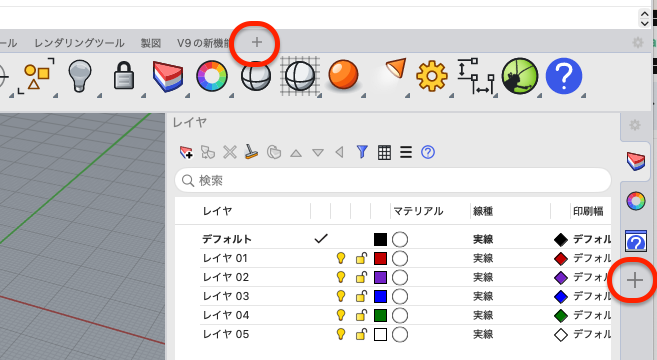
Task: Change purple color swatch of レイヤ 02
Action: coord(380,277)
